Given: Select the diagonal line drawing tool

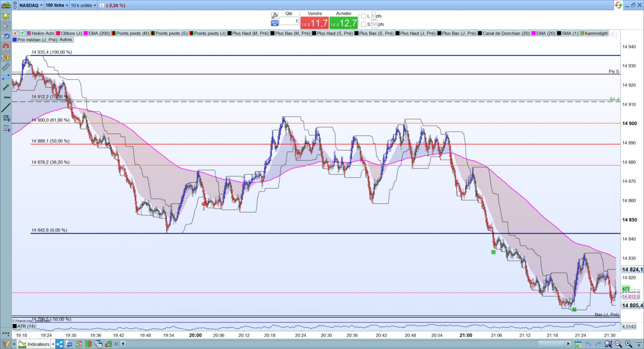Looking at the screenshot, I should click(x=6, y=108).
